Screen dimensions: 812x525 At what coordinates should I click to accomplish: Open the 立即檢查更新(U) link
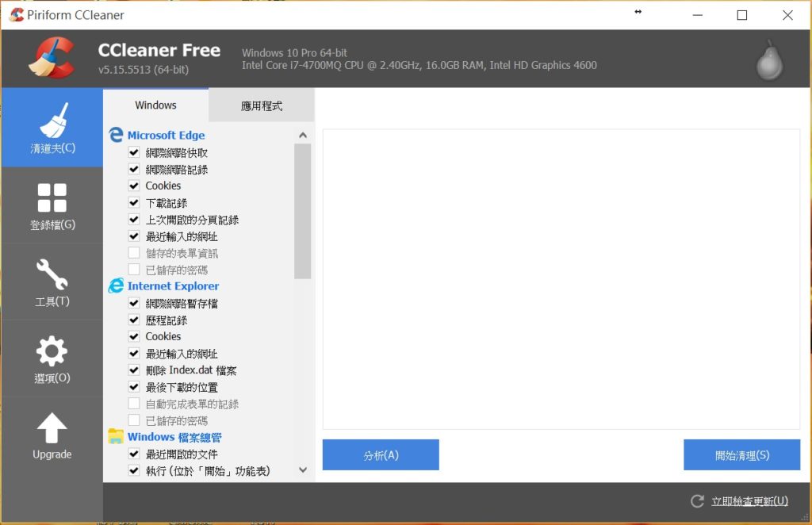749,500
